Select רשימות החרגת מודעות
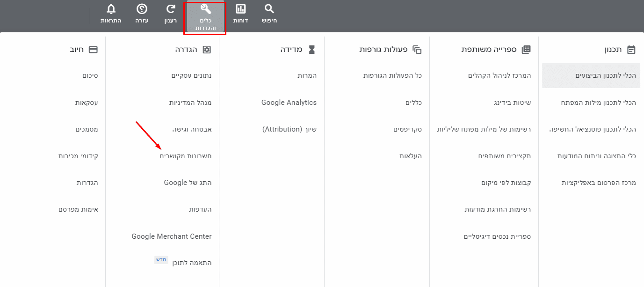644x287 pixels. (x=498, y=209)
